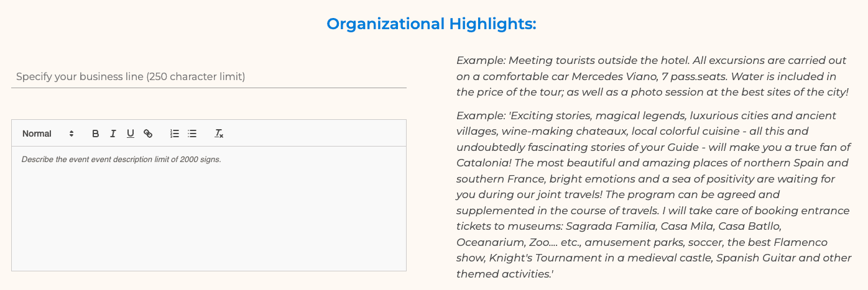This screenshot has height=290, width=868.
Task: Apply numbered list formatting
Action: point(175,134)
